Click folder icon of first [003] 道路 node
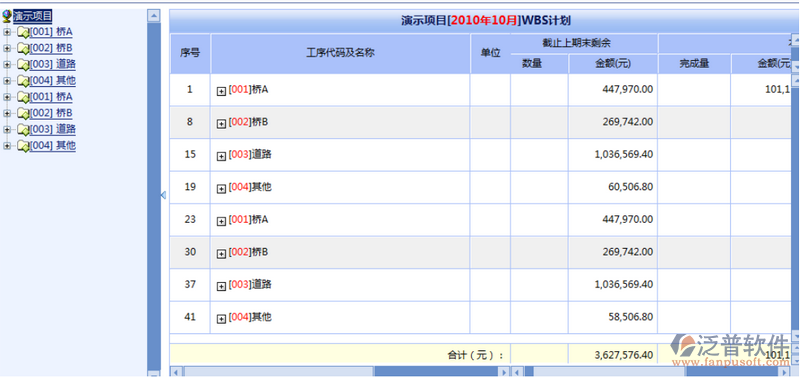 23,65
